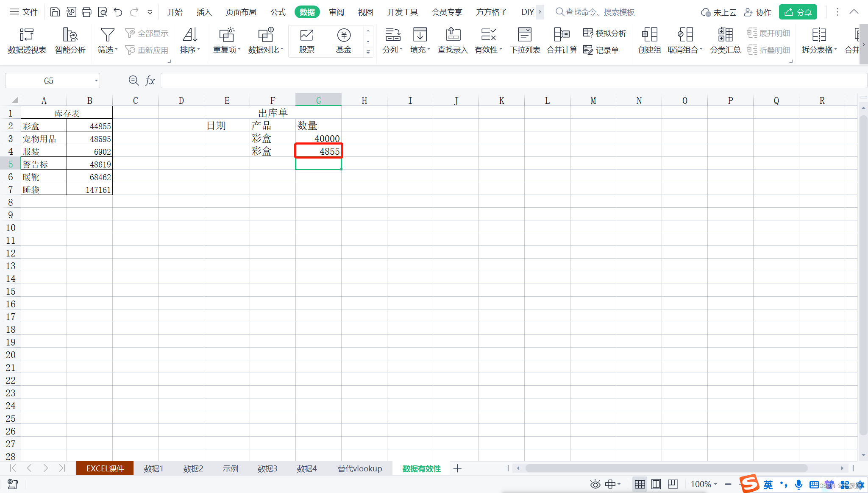Open Data Validation (有效性) tool
Image resolution: width=868 pixels, height=493 pixels.
488,41
